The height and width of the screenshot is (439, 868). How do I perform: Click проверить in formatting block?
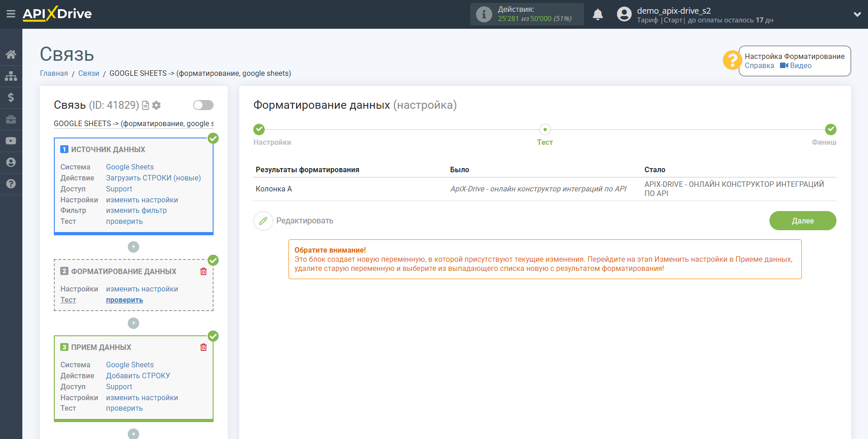[x=124, y=300]
